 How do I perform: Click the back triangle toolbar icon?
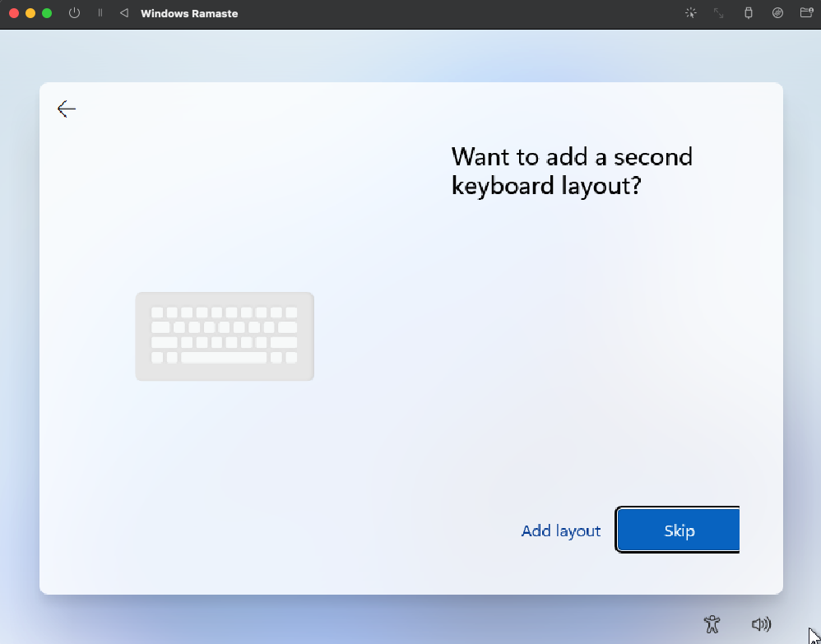(x=124, y=13)
